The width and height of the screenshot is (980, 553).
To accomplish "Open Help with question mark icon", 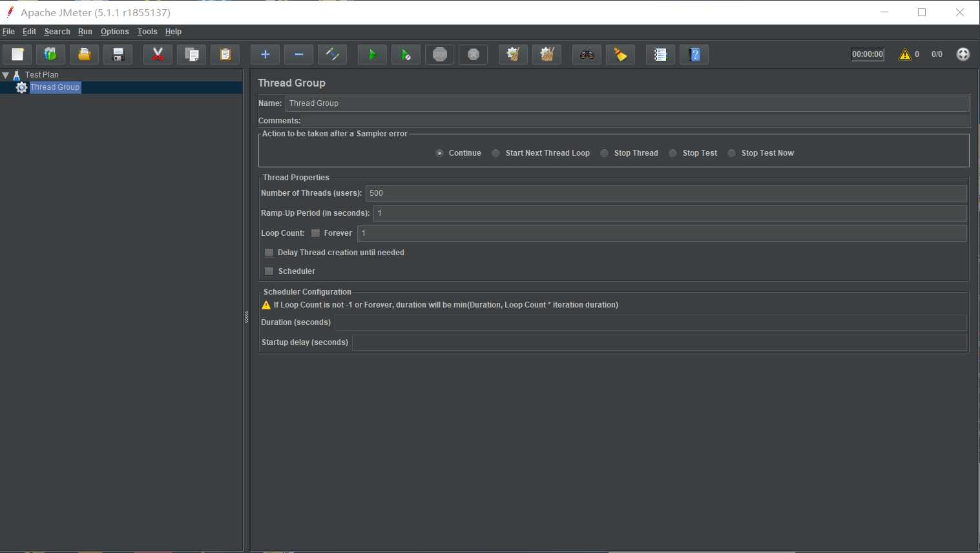I will point(694,54).
